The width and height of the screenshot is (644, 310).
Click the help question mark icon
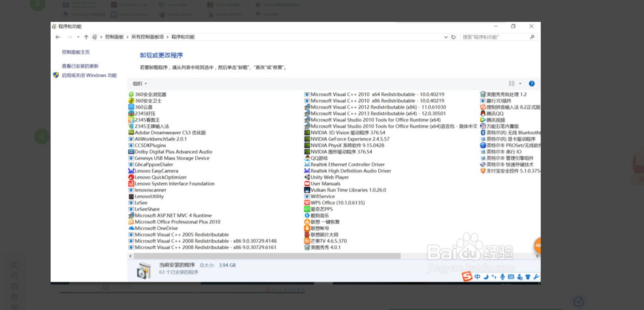[x=532, y=84]
